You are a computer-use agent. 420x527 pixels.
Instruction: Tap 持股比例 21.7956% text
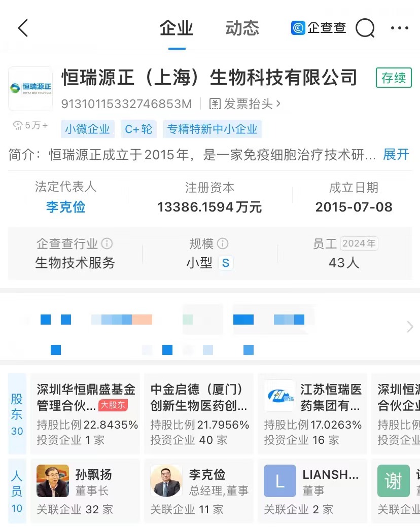point(199,425)
